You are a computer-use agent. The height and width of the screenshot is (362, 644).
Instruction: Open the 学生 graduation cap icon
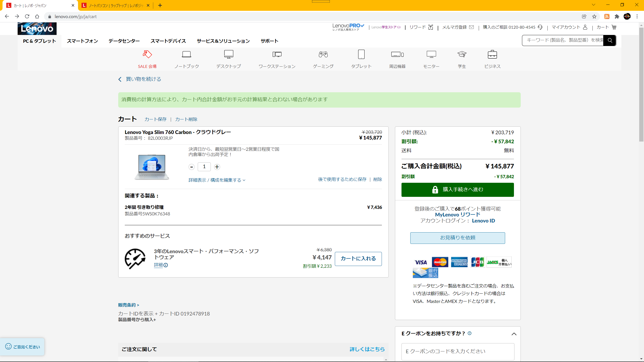(462, 54)
